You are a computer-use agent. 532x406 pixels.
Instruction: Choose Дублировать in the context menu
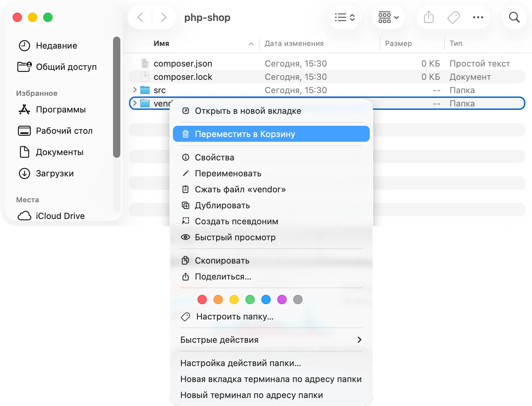click(x=271, y=205)
